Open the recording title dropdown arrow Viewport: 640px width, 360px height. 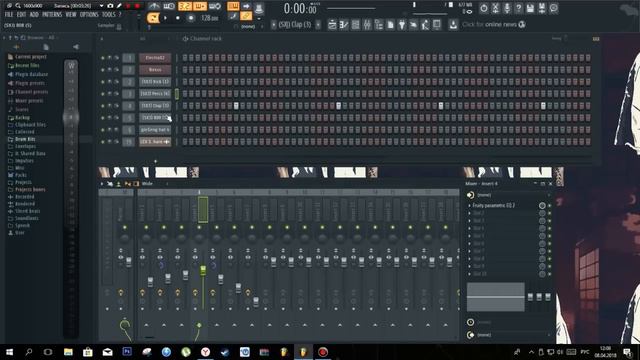point(101,6)
